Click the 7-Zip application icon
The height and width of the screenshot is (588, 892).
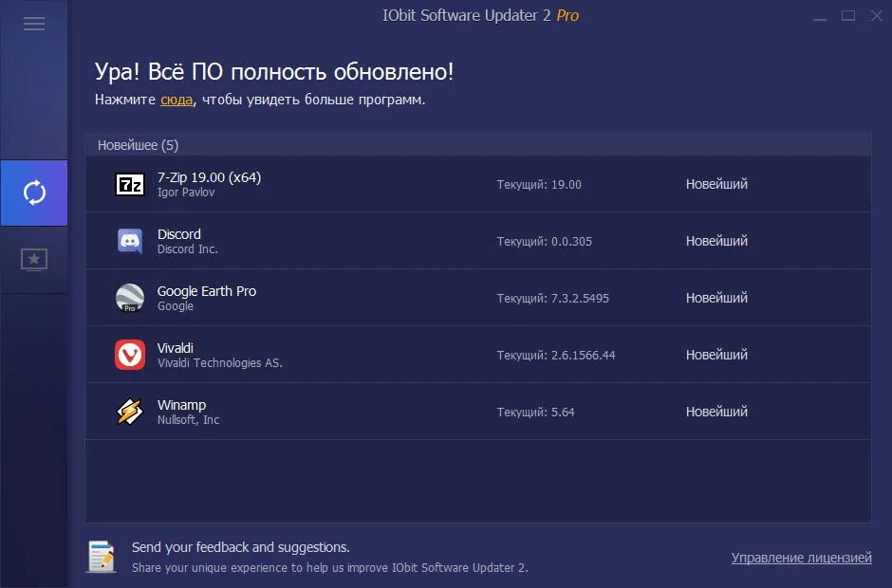pyautogui.click(x=130, y=184)
